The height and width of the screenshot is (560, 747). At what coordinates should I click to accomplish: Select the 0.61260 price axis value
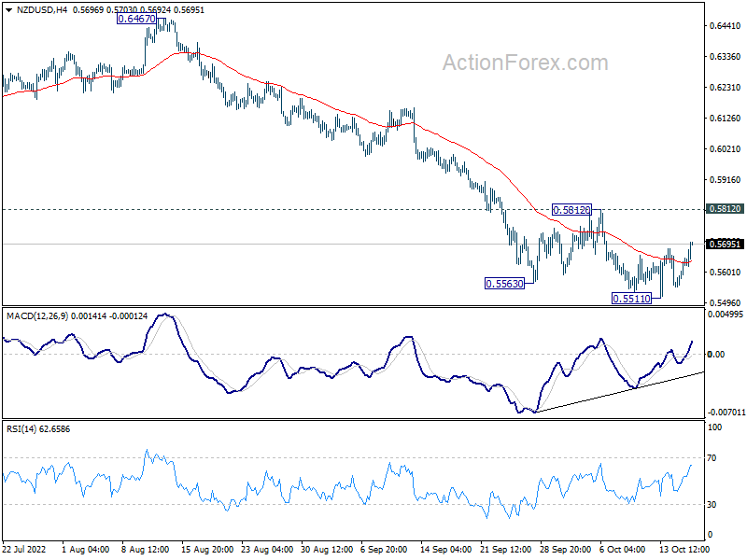[x=726, y=119]
